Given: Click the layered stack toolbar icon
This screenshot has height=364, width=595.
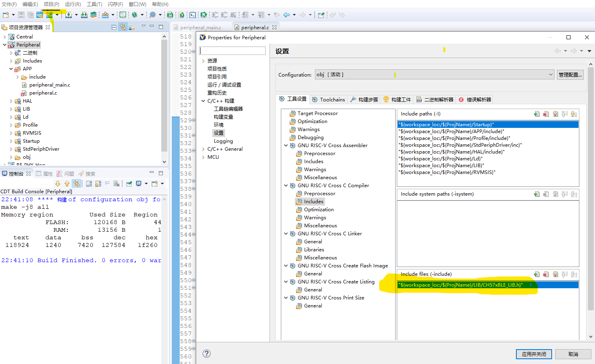Looking at the screenshot, I should pos(93,15).
